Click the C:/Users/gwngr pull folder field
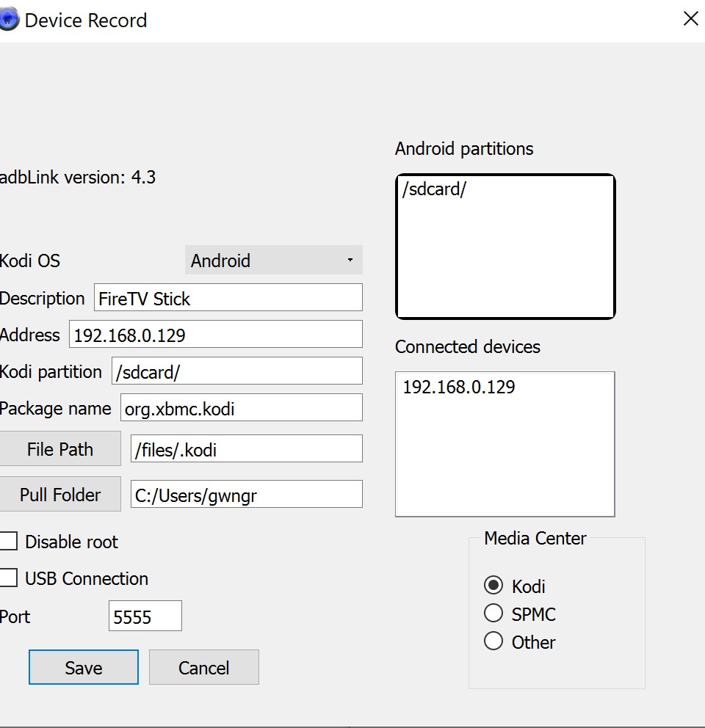 246,495
